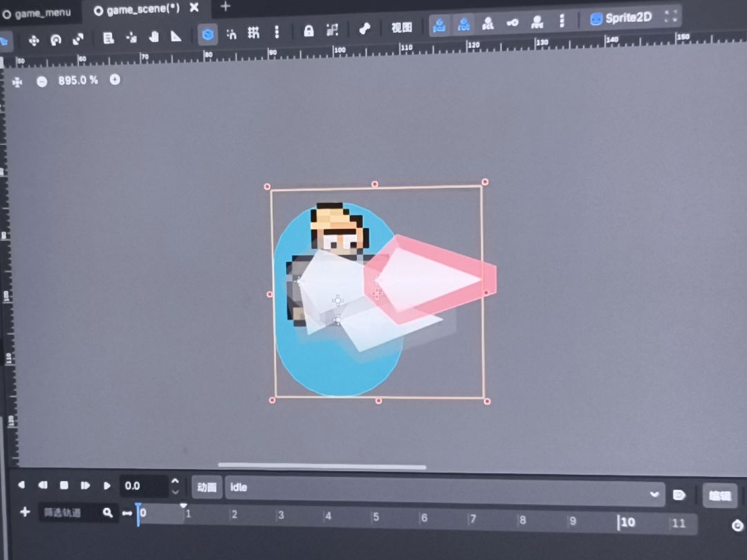Click the 编辑 edit button
Screen dimensions: 747x560
(x=720, y=496)
